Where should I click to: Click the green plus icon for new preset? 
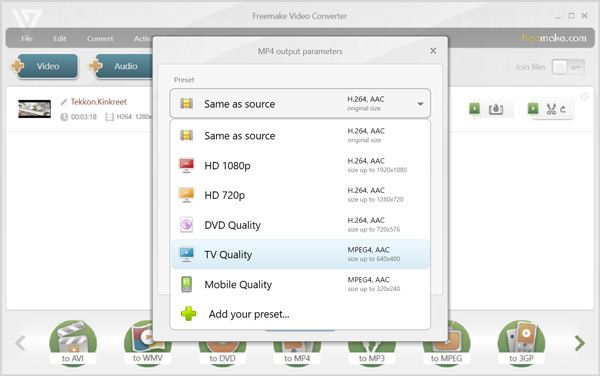(x=188, y=314)
